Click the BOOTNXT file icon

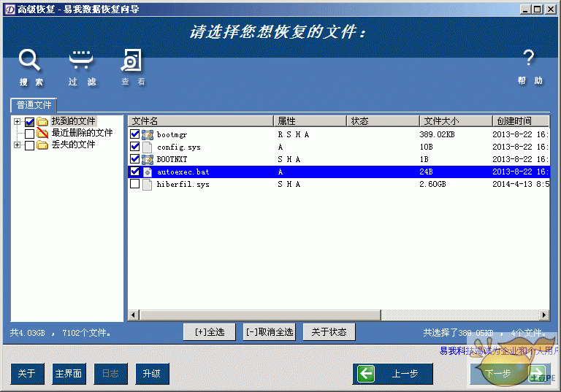coord(147,160)
